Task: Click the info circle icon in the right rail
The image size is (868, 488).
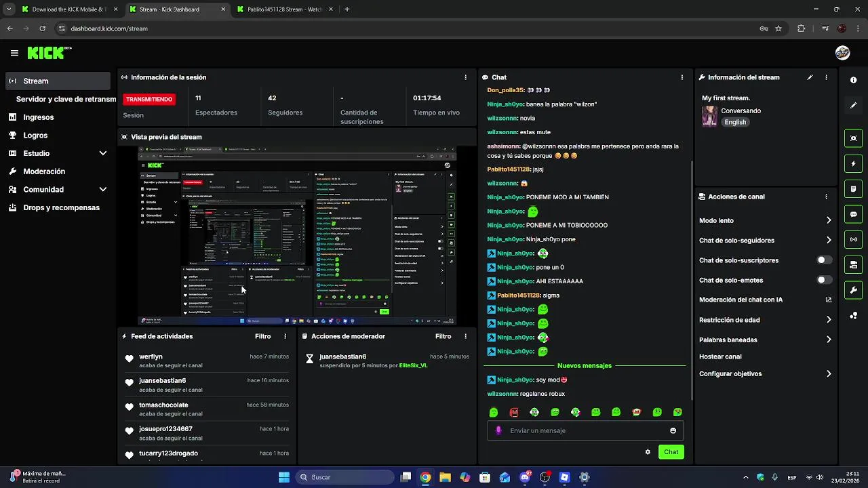Action: coord(854,80)
